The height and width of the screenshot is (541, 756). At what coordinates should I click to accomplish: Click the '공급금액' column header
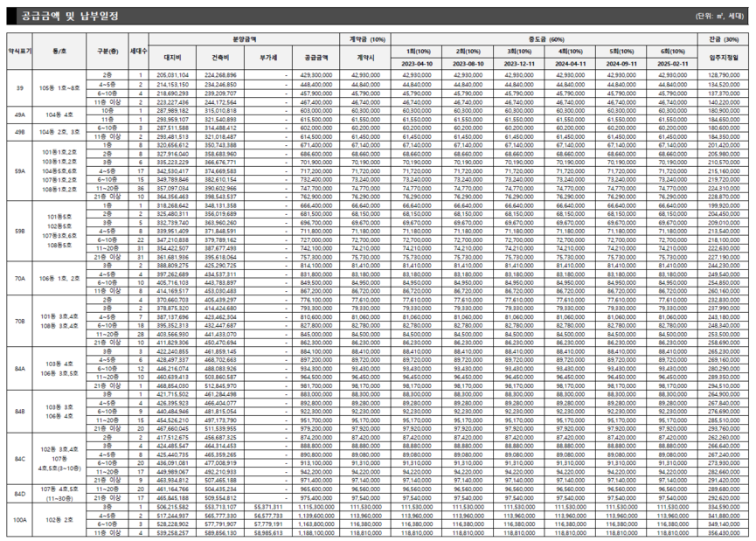pyautogui.click(x=316, y=58)
